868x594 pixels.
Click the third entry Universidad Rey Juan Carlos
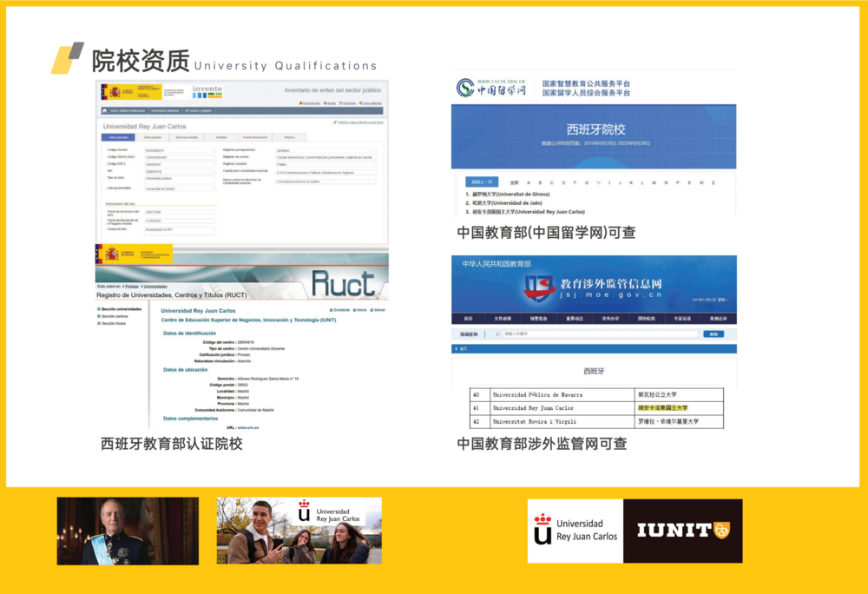(x=525, y=212)
